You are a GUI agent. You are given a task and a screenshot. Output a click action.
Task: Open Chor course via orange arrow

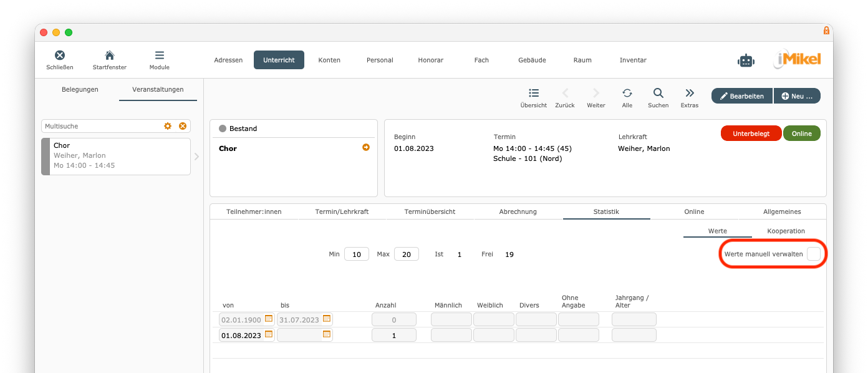pos(366,148)
